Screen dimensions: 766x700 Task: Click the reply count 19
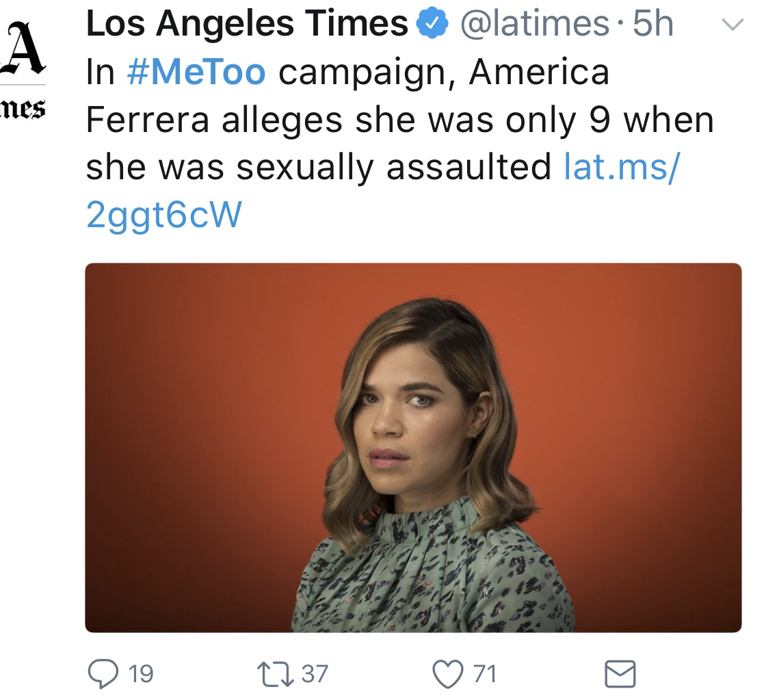(140, 674)
